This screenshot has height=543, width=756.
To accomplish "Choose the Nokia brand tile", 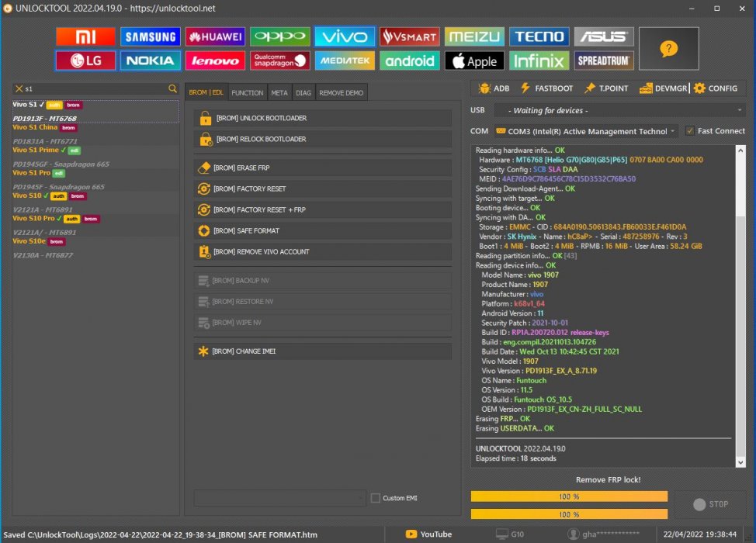I will pyautogui.click(x=151, y=61).
